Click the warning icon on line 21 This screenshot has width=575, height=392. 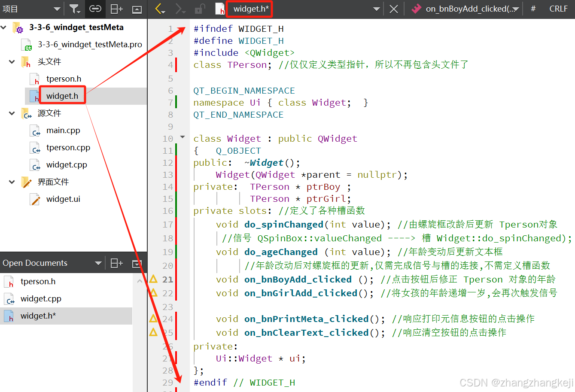tap(153, 279)
